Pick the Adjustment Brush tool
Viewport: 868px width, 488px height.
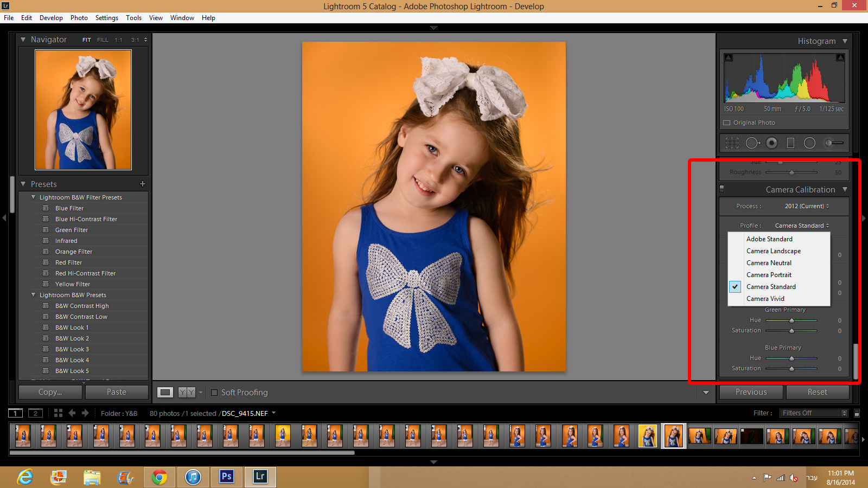click(x=834, y=143)
